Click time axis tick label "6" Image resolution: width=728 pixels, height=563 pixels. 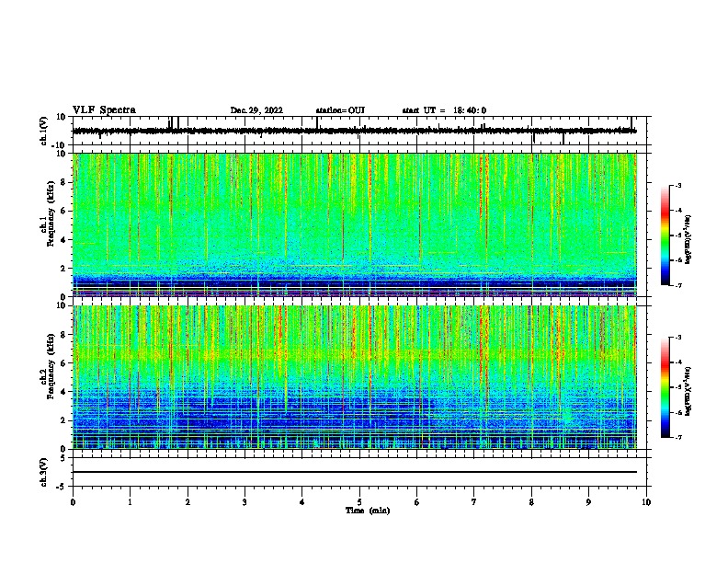point(417,502)
